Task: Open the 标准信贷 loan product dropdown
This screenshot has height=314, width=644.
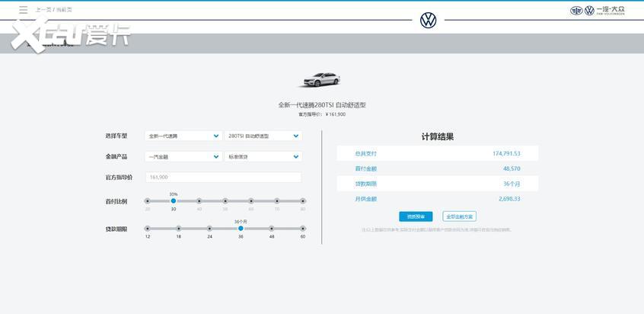Action: click(263, 156)
